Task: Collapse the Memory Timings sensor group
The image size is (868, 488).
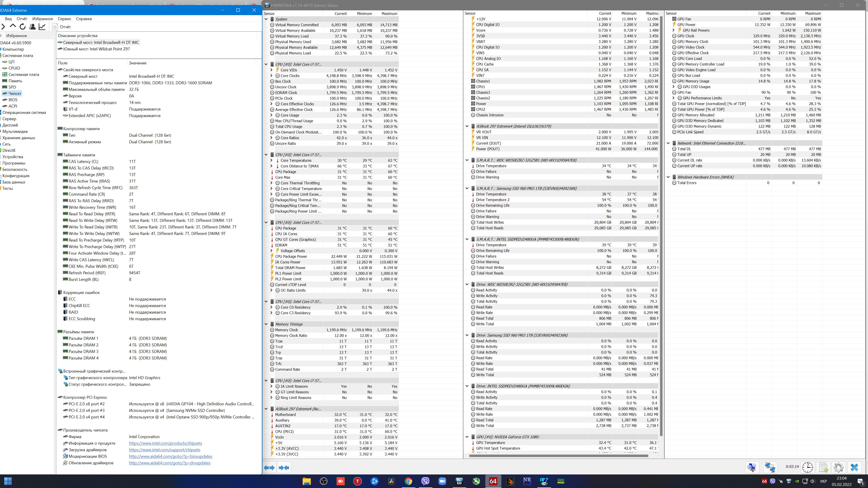Action: [266, 324]
